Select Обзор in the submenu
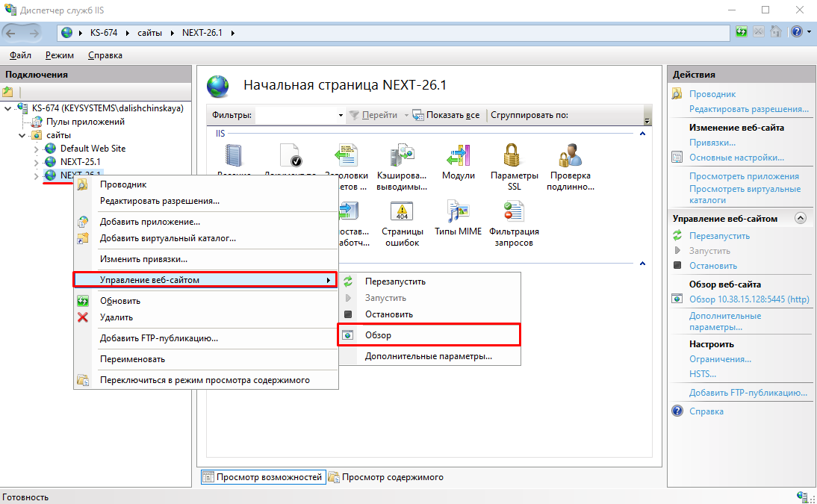 click(x=378, y=335)
